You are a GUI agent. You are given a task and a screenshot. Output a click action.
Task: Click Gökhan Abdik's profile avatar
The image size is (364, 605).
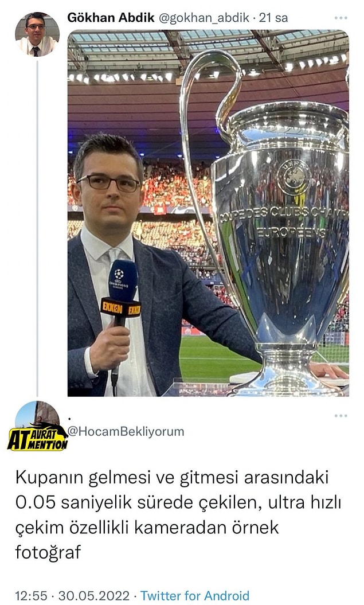[37, 34]
